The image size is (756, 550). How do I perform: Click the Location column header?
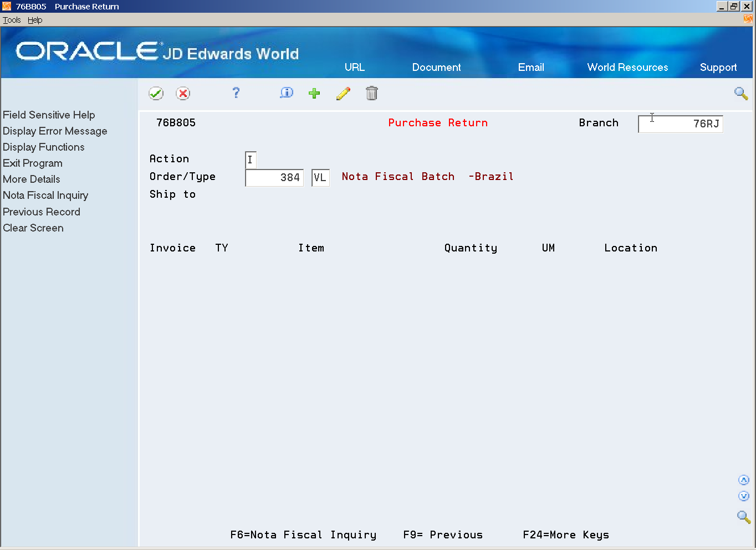pos(631,248)
